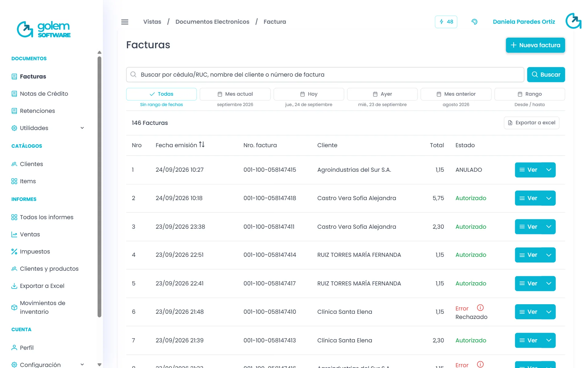Click the user avatar logo top right

(x=573, y=21)
